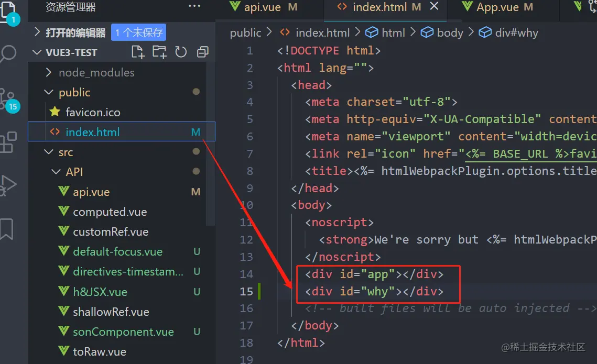This screenshot has height=364, width=597.
Task: Open sonComponent.vue file
Action: (123, 332)
